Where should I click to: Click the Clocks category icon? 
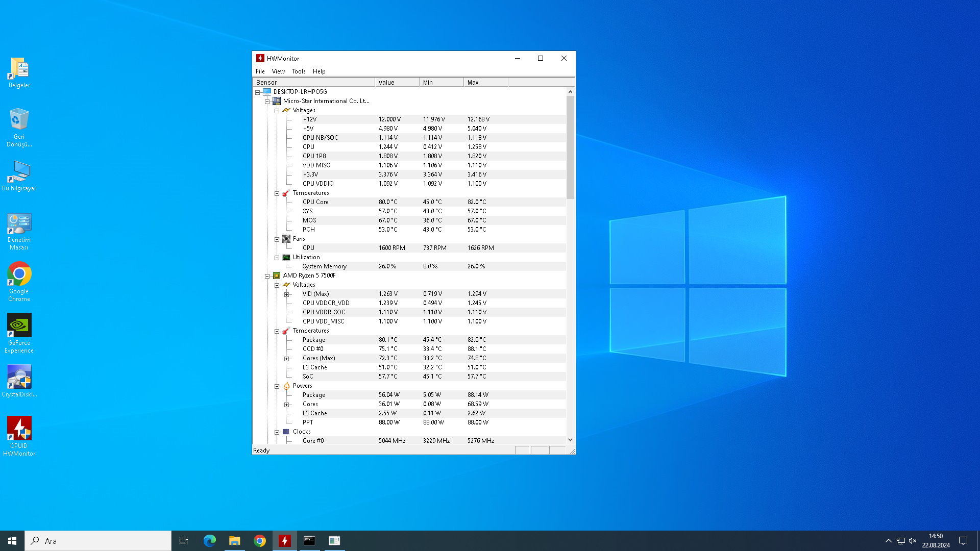[286, 432]
